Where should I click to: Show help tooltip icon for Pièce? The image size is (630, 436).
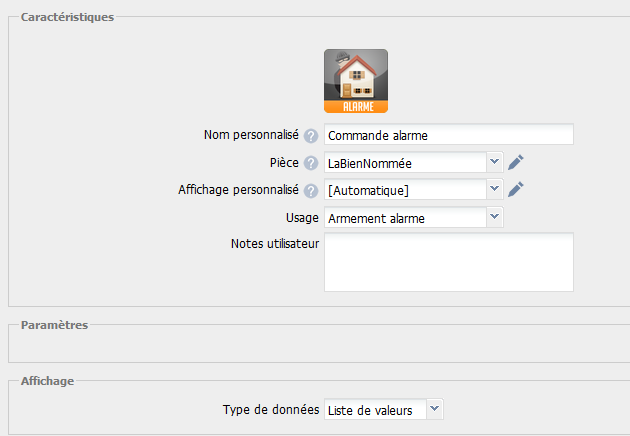[311, 163]
